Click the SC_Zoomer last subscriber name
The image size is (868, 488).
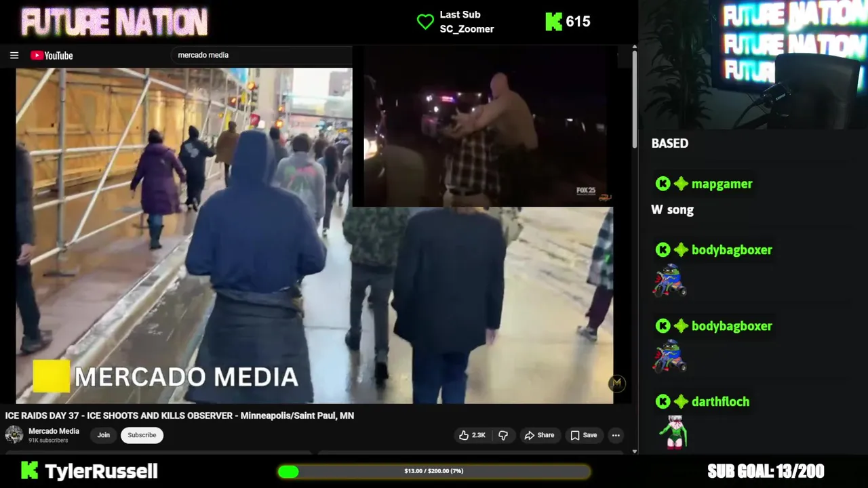[467, 29]
